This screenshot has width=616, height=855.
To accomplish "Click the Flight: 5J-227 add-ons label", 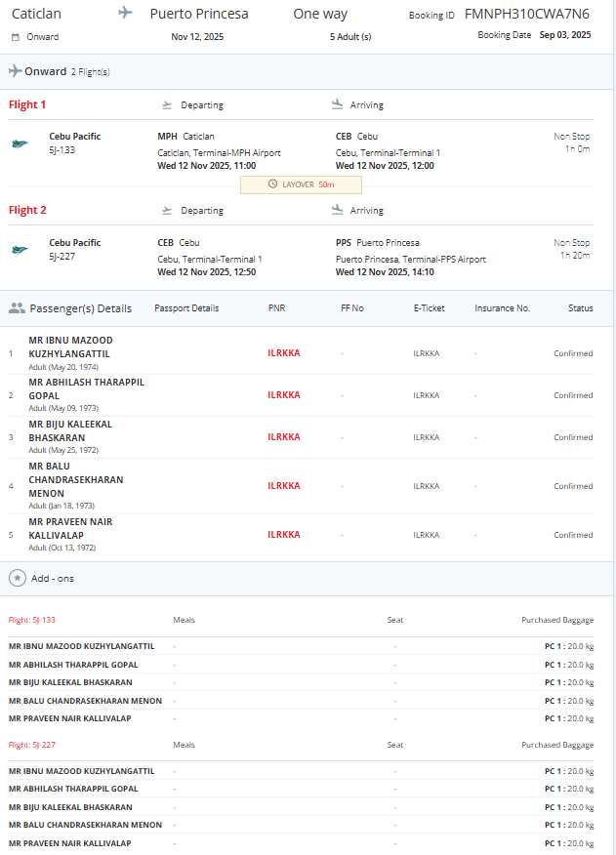I will [x=32, y=745].
